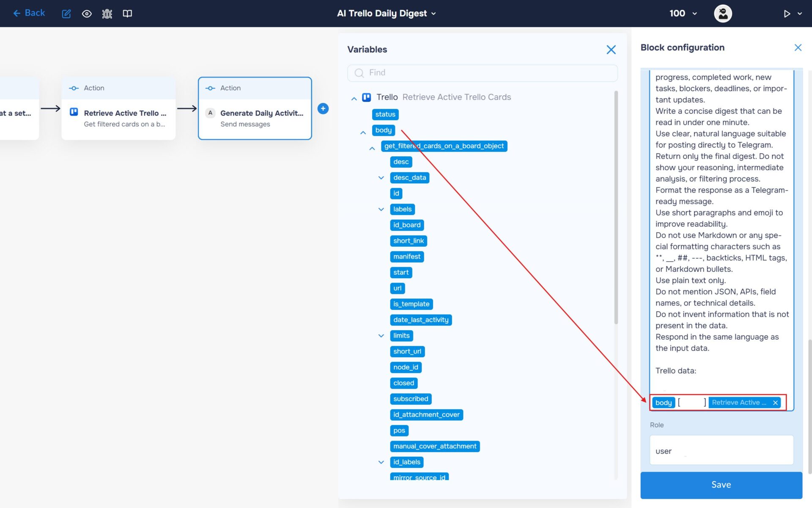This screenshot has height=508, width=812.
Task: Click the edit pencil icon in top bar
Action: (x=66, y=14)
